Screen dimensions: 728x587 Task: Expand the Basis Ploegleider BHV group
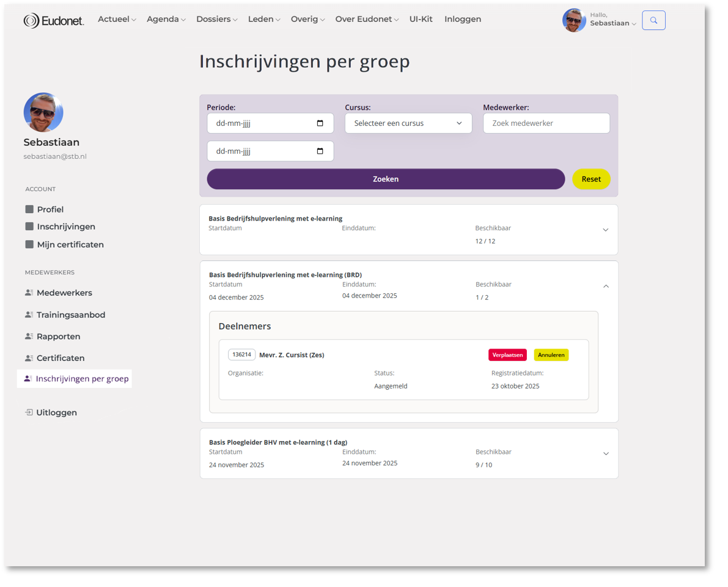[x=606, y=454]
